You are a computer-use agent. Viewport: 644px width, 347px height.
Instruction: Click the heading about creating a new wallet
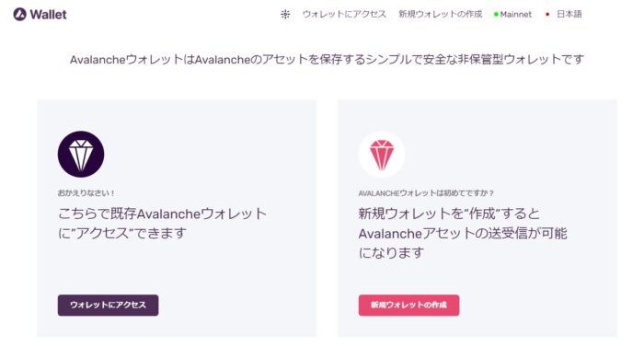click(463, 233)
